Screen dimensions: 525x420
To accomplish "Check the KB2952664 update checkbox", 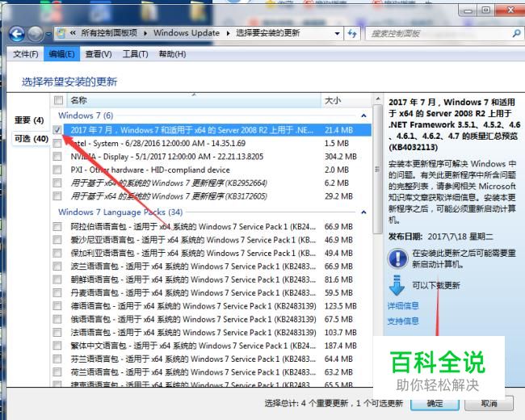I will (57, 183).
